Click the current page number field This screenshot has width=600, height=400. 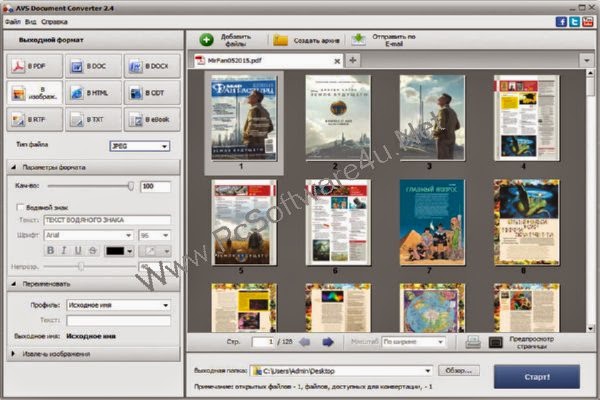point(264,342)
